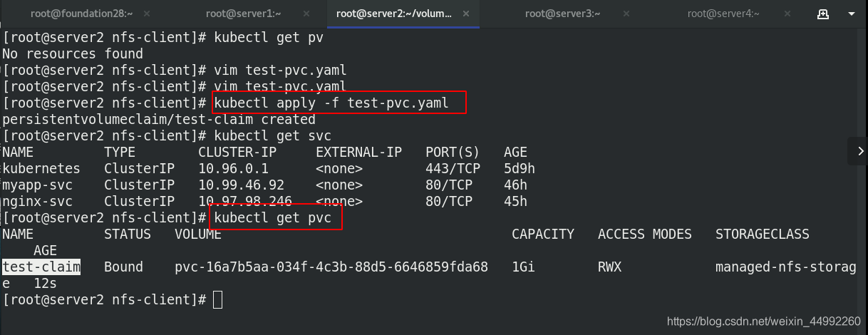Select the 'myapp-svc' service name
868x335 pixels.
[37, 185]
